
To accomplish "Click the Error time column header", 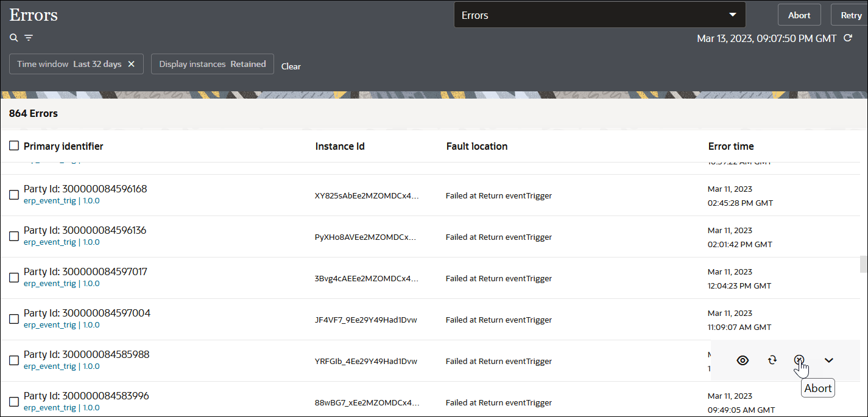I will click(x=731, y=146).
